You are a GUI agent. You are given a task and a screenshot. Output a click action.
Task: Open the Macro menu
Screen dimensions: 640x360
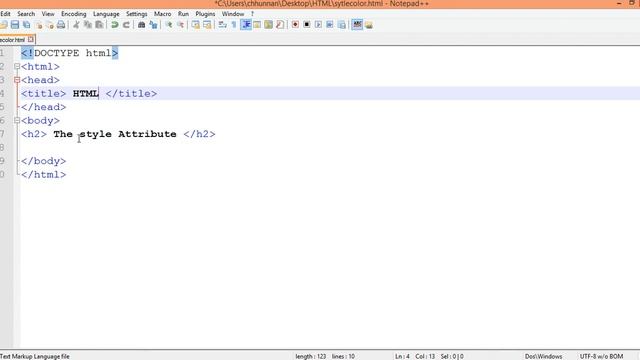pos(162,14)
